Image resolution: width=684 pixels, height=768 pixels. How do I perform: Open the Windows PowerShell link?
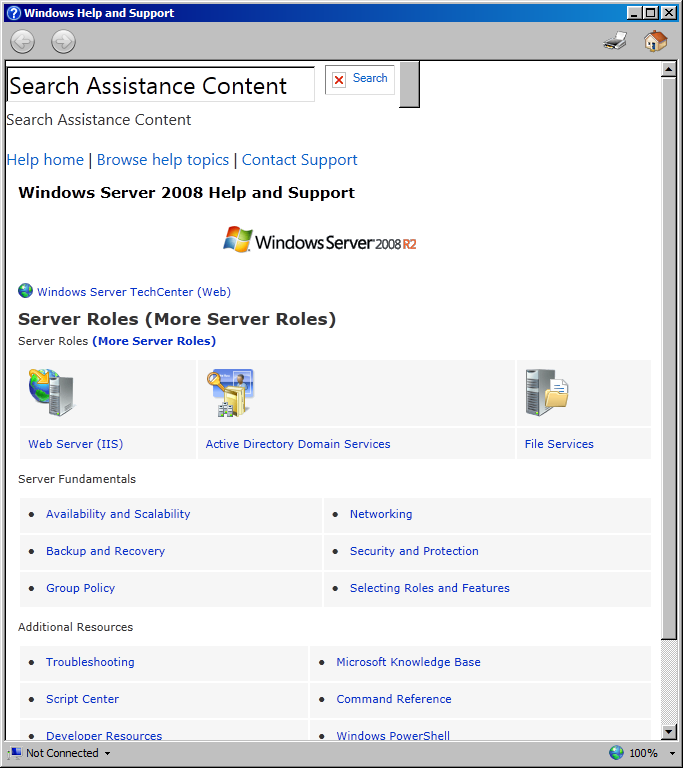393,735
